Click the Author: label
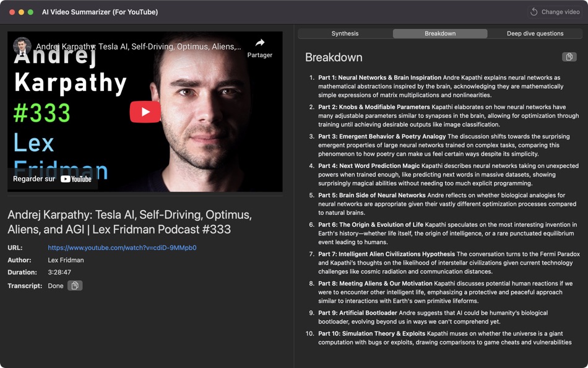The height and width of the screenshot is (368, 588). (x=20, y=260)
